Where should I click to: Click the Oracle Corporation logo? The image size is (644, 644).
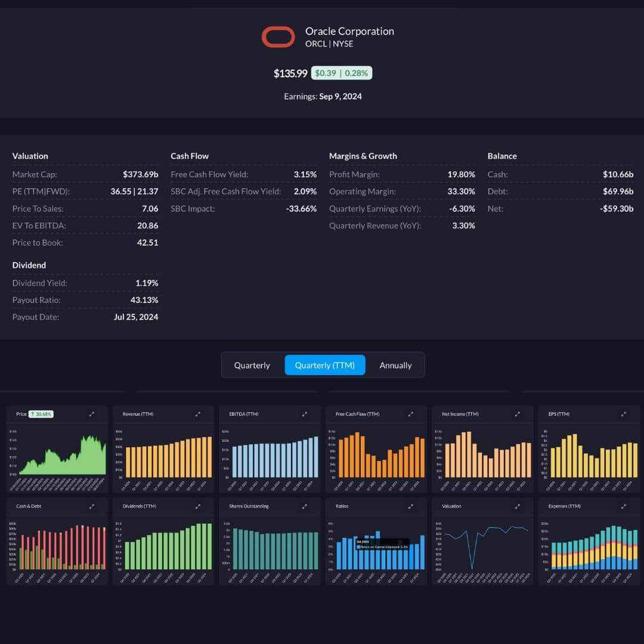click(278, 37)
